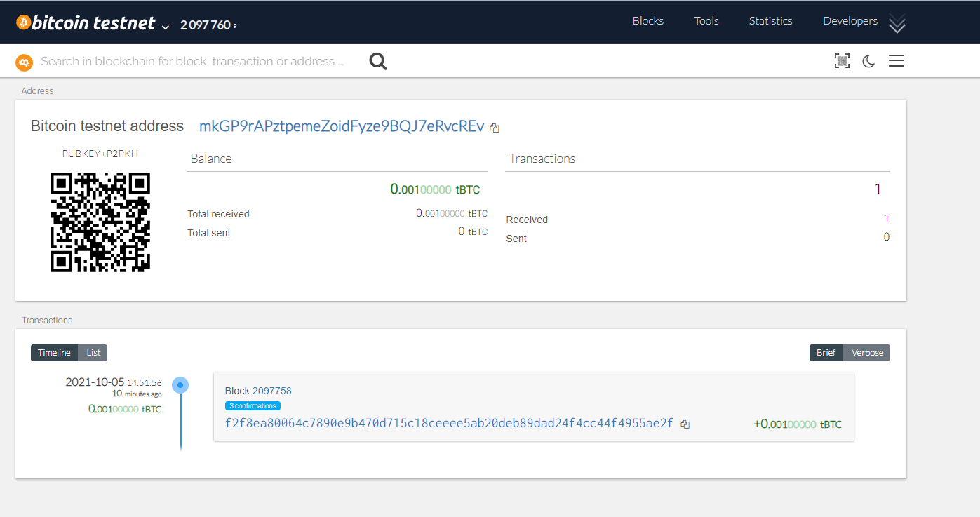This screenshot has height=517, width=980.
Task: Open the QR code scanner icon
Action: 842,61
